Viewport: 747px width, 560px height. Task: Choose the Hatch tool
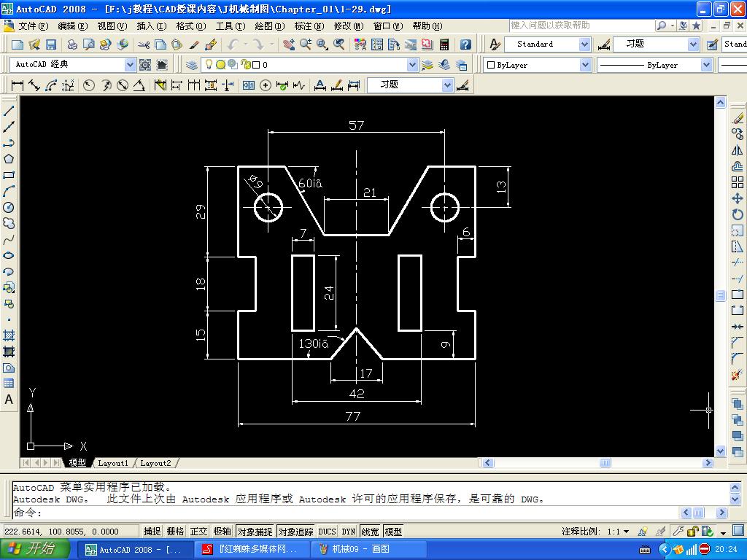(9, 335)
